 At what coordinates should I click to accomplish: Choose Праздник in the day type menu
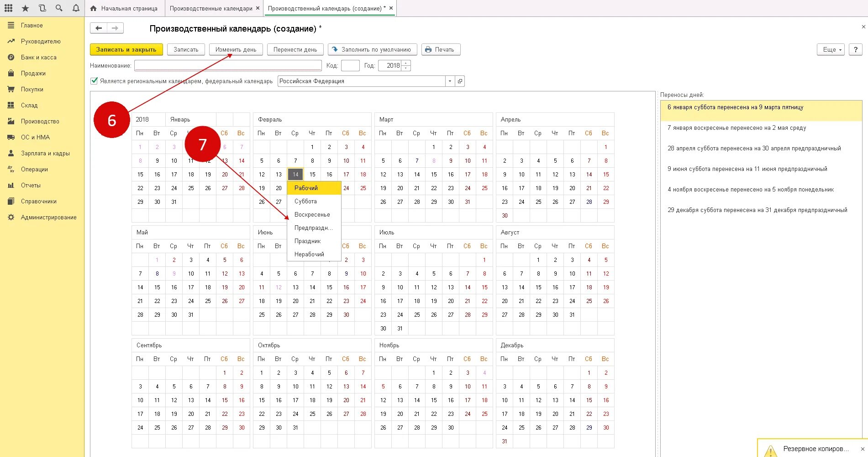click(314, 241)
